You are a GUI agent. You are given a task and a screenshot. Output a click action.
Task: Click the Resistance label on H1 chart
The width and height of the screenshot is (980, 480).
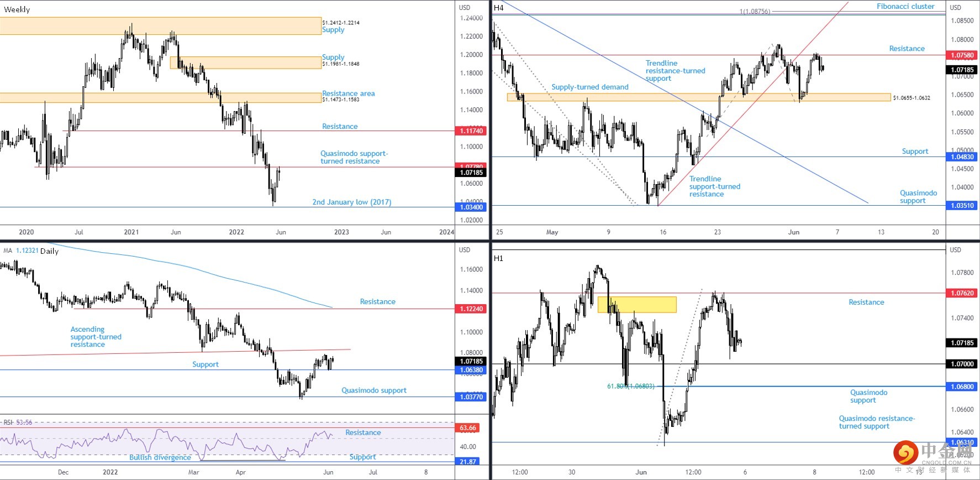click(866, 302)
